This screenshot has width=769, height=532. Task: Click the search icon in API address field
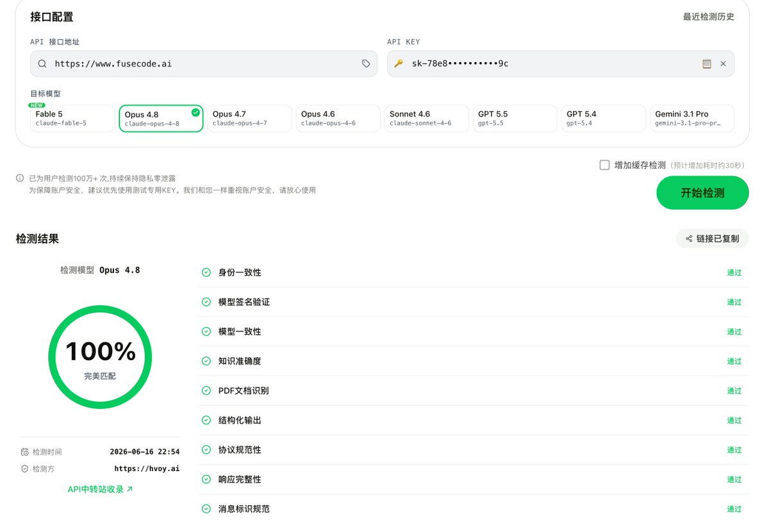(x=42, y=63)
